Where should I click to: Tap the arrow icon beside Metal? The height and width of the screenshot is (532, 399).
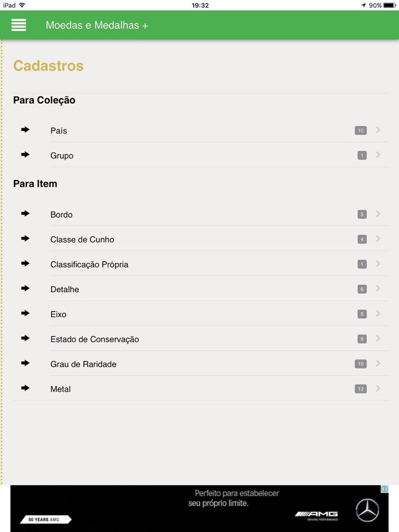25,388
